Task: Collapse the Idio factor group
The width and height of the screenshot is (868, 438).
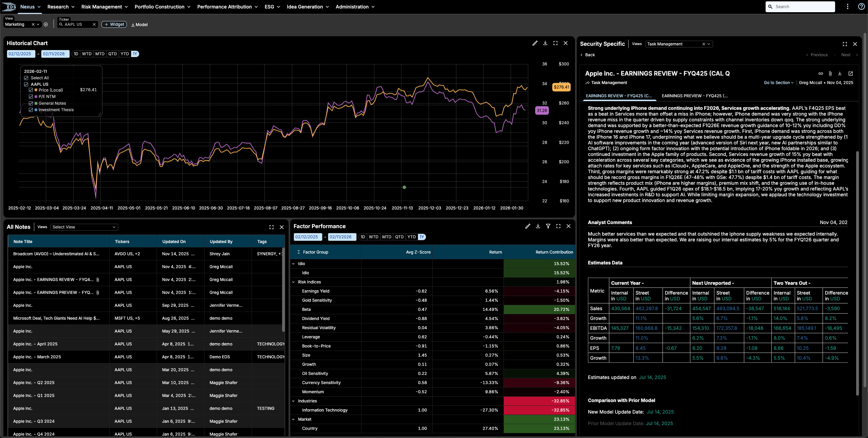Action: click(294, 264)
